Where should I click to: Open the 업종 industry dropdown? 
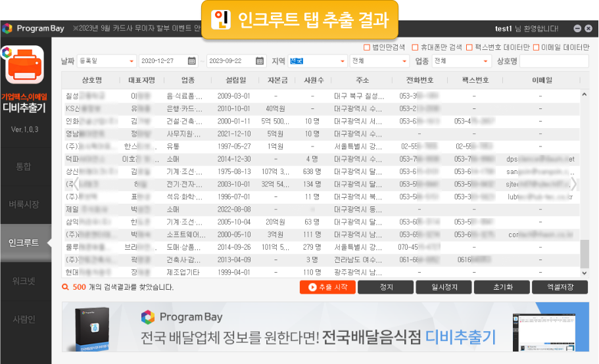tap(462, 61)
